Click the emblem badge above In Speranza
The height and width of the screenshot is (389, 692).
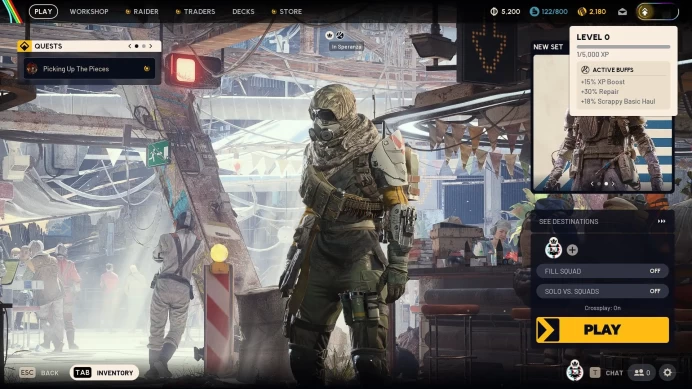[x=340, y=35]
